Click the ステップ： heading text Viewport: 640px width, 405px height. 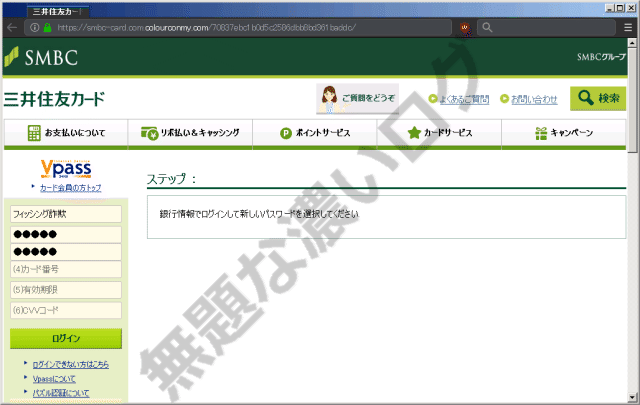click(171, 179)
